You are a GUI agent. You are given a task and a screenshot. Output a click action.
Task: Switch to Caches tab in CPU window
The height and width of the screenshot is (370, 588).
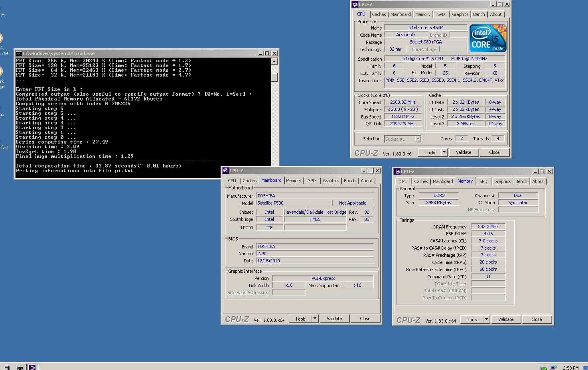tap(379, 14)
